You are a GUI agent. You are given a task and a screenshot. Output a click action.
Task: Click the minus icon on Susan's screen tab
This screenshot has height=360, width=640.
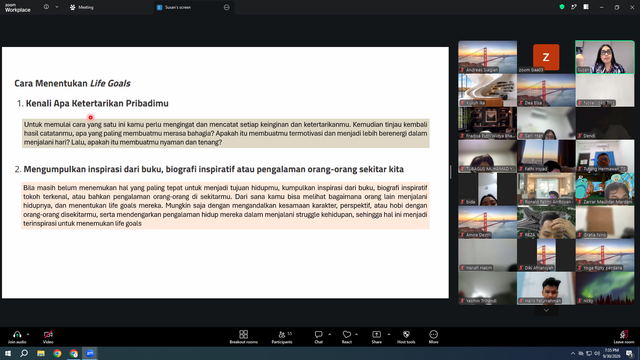click(227, 7)
